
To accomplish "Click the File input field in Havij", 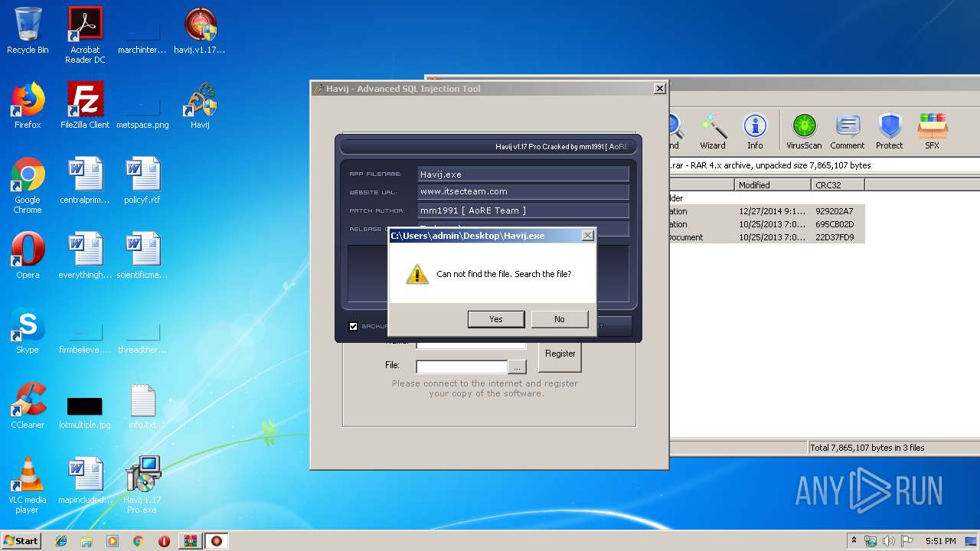I will [x=462, y=367].
